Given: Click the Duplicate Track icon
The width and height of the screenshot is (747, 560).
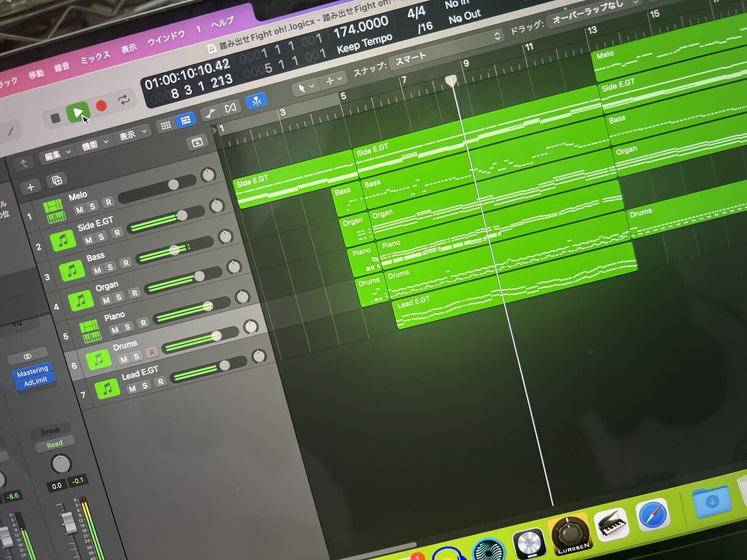Looking at the screenshot, I should coord(57,180).
